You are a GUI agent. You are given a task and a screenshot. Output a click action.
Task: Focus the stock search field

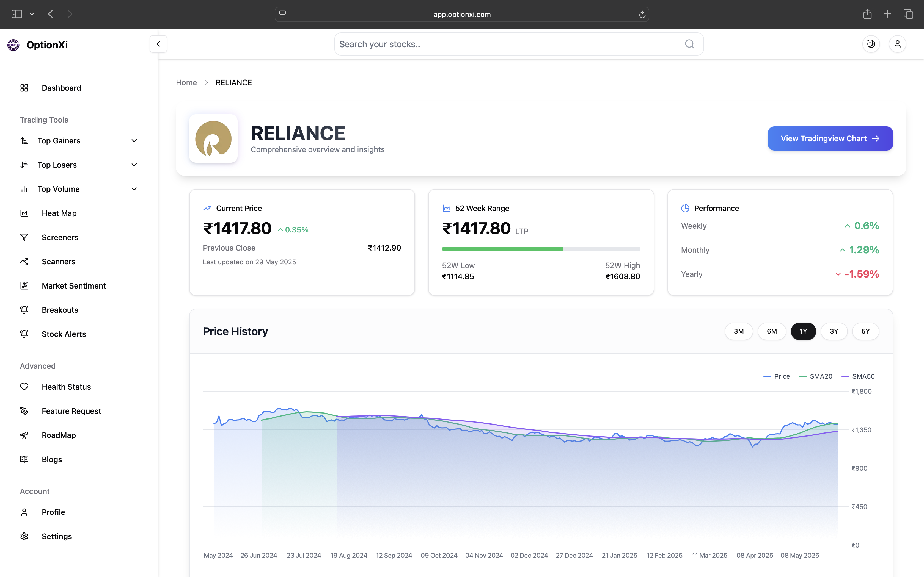(508, 44)
